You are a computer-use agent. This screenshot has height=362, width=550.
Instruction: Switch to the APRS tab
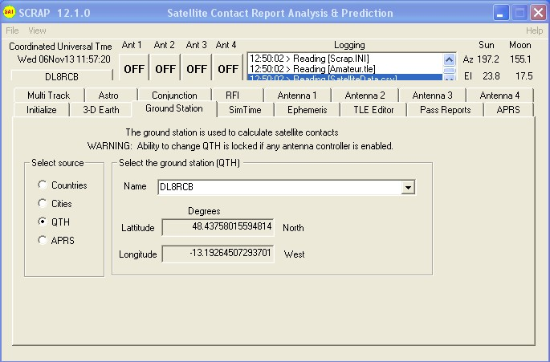[508, 110]
